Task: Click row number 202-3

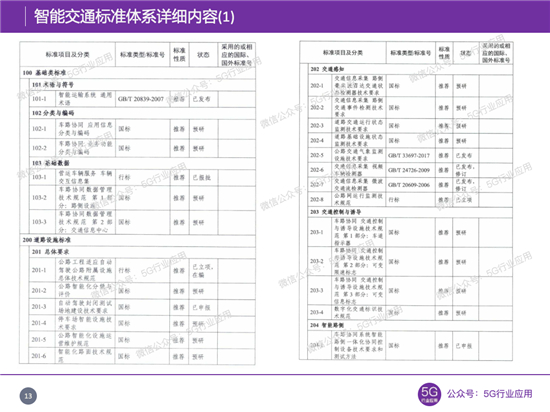Action: click(x=317, y=126)
